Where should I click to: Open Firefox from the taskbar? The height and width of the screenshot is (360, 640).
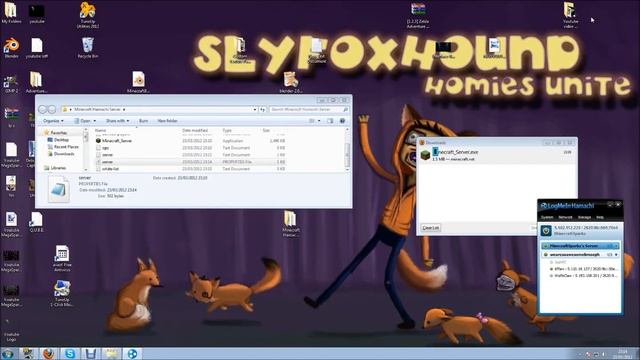[x=49, y=353]
